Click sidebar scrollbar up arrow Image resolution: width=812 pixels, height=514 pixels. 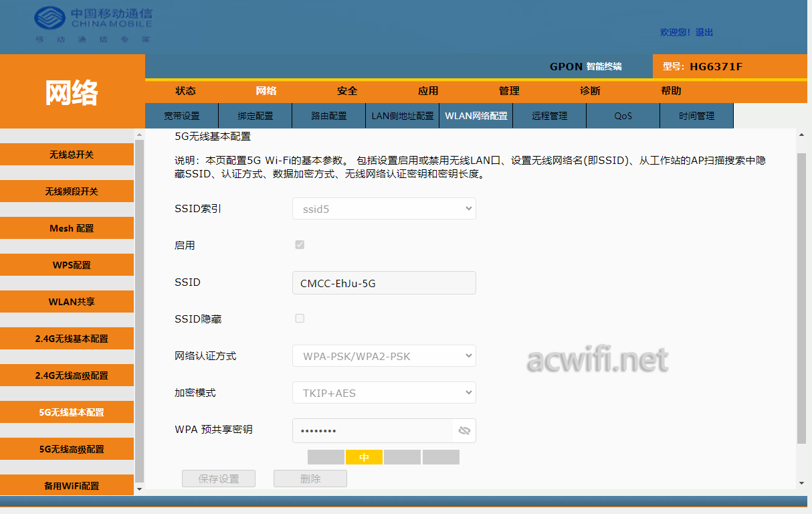click(139, 135)
